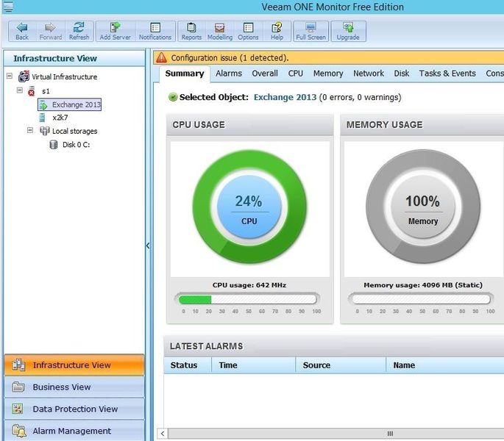This screenshot has width=504, height=441.
Task: Collapse the Virtual Infrastructure tree node
Action: (x=10, y=76)
